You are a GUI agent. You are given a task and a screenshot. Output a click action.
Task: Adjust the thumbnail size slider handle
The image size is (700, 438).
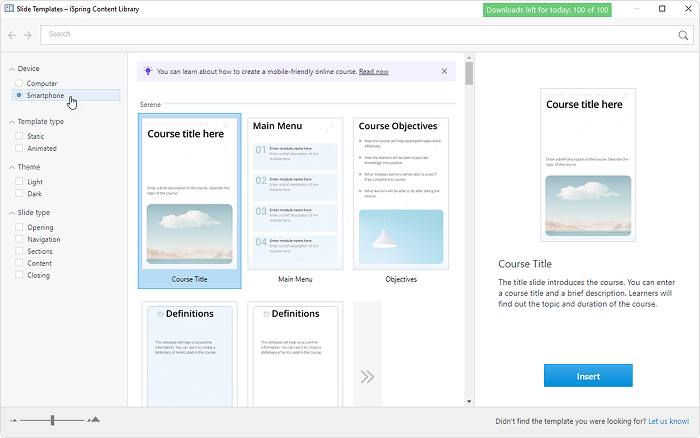(x=52, y=420)
